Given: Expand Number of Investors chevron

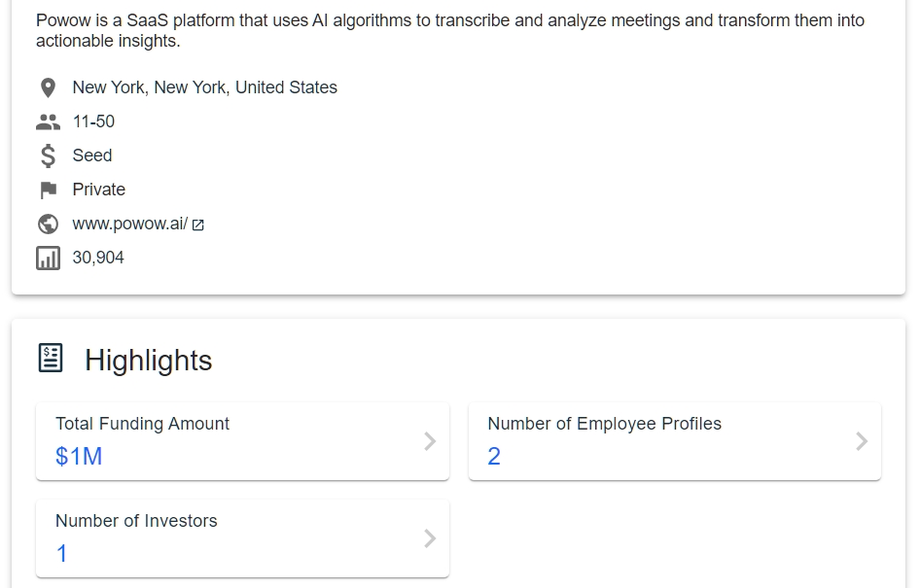Looking at the screenshot, I should pos(430,538).
